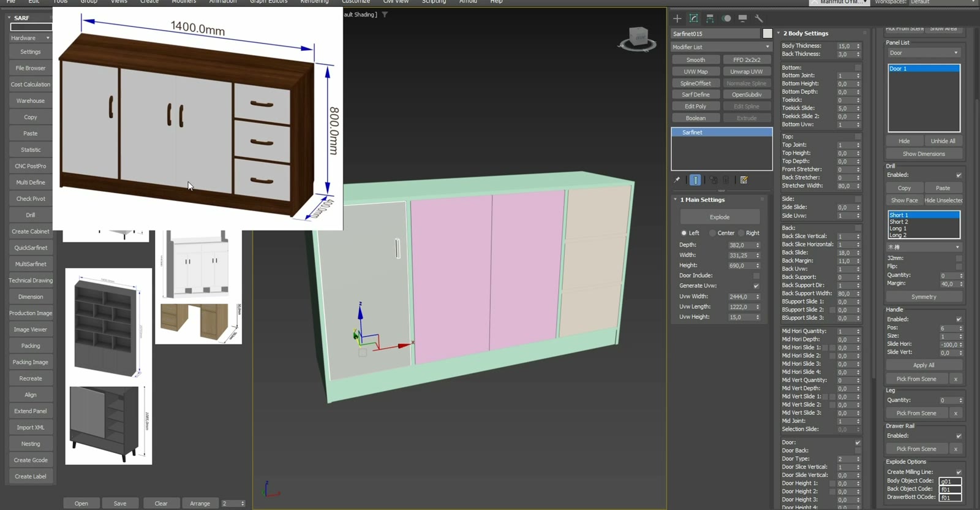Toggle the Generate Uvw checkbox
The width and height of the screenshot is (980, 510).
756,286
